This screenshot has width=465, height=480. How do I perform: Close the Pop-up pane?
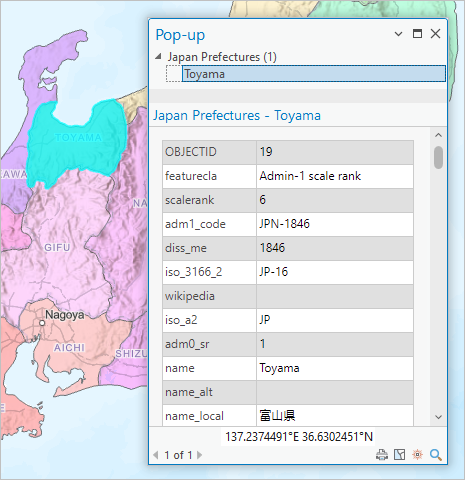[x=435, y=34]
